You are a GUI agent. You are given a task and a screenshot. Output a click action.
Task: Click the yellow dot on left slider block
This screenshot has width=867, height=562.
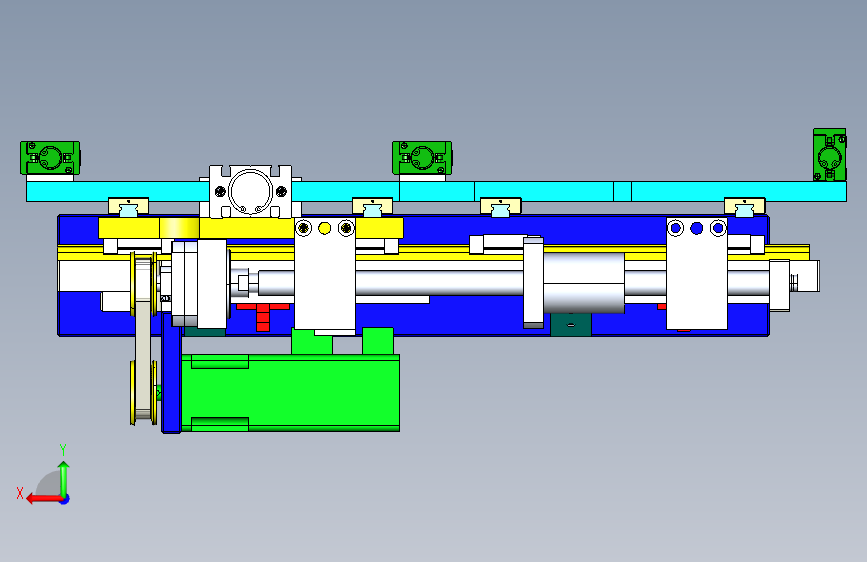click(325, 228)
